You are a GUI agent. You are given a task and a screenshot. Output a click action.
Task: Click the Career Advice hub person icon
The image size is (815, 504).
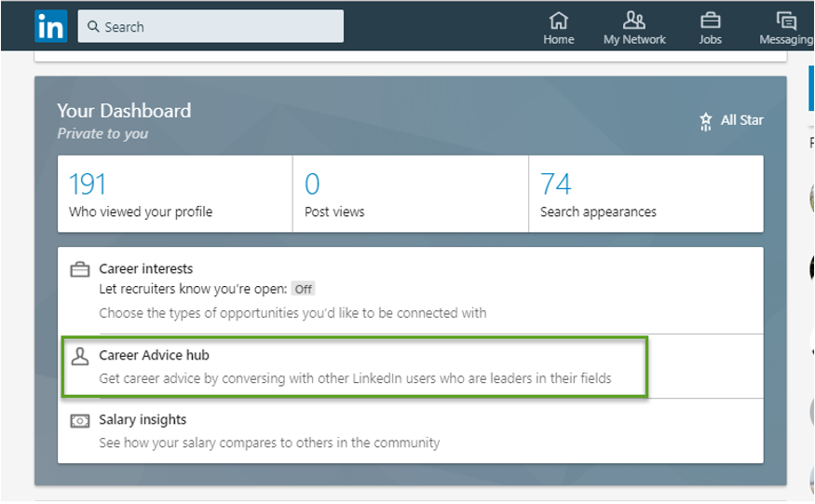80,356
